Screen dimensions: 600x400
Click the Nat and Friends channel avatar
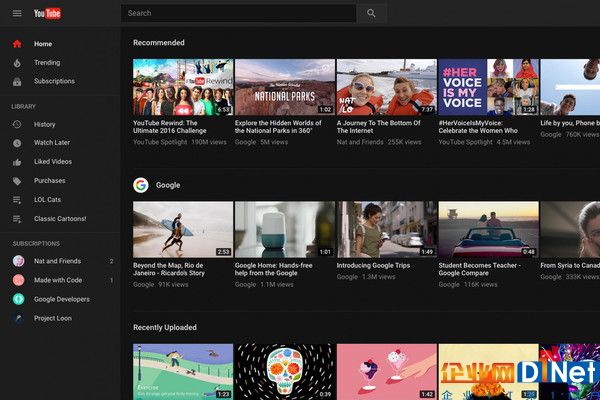pos(18,261)
